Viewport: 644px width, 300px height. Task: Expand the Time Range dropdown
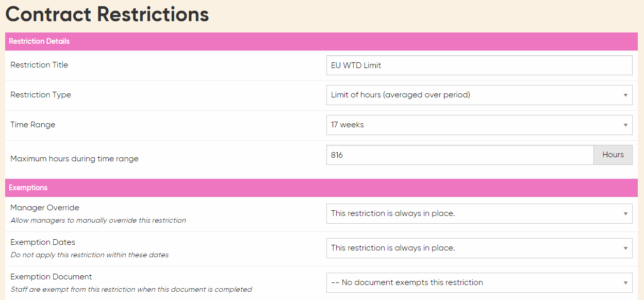point(479,125)
